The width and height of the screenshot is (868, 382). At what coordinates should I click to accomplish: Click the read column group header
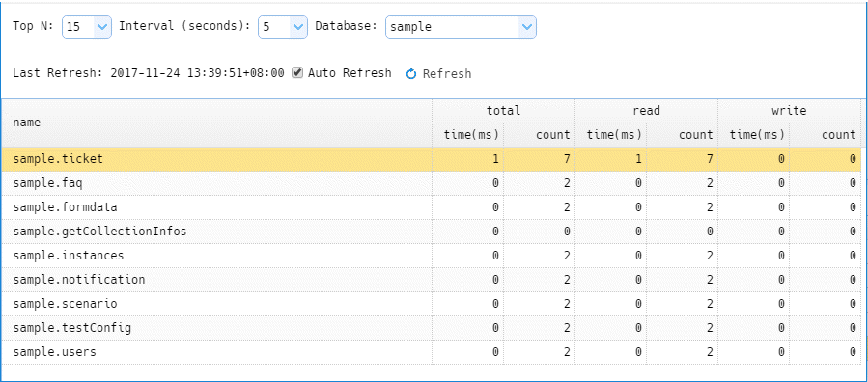(646, 111)
